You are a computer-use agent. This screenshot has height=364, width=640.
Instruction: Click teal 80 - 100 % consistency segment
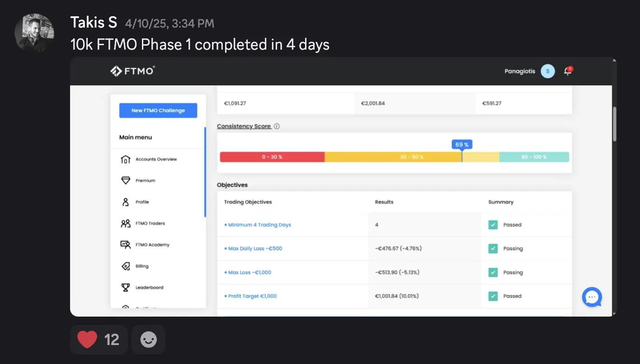534,157
